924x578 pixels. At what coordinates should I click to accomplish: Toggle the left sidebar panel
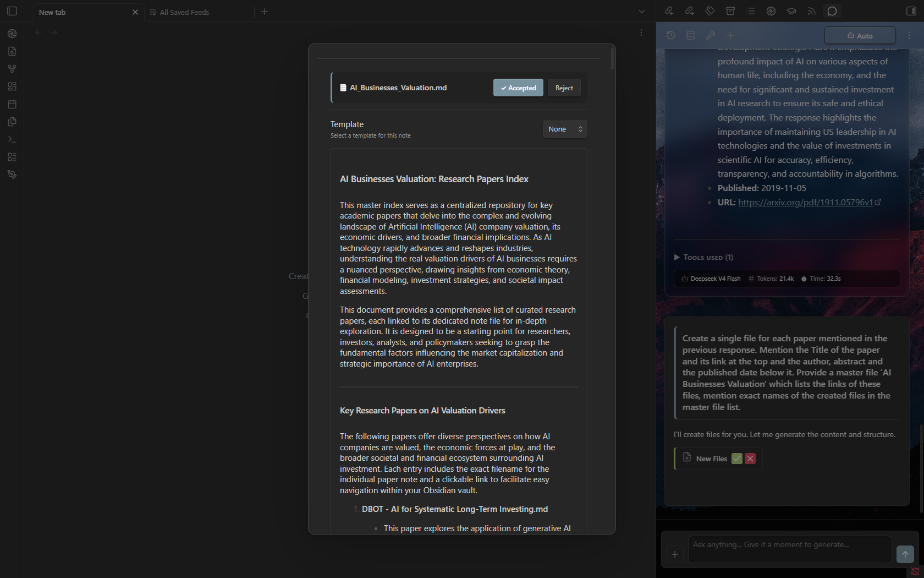(12, 11)
